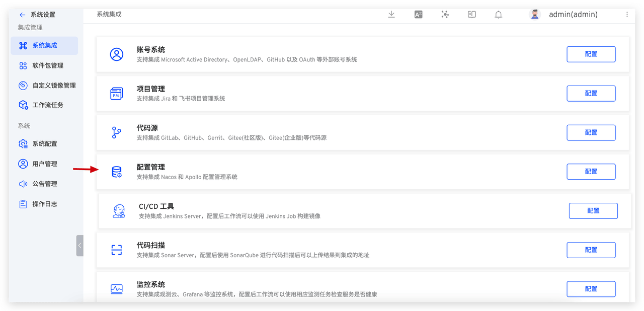This screenshot has height=311, width=644.
Task: Click 配置 for 账号系统
Action: [591, 54]
